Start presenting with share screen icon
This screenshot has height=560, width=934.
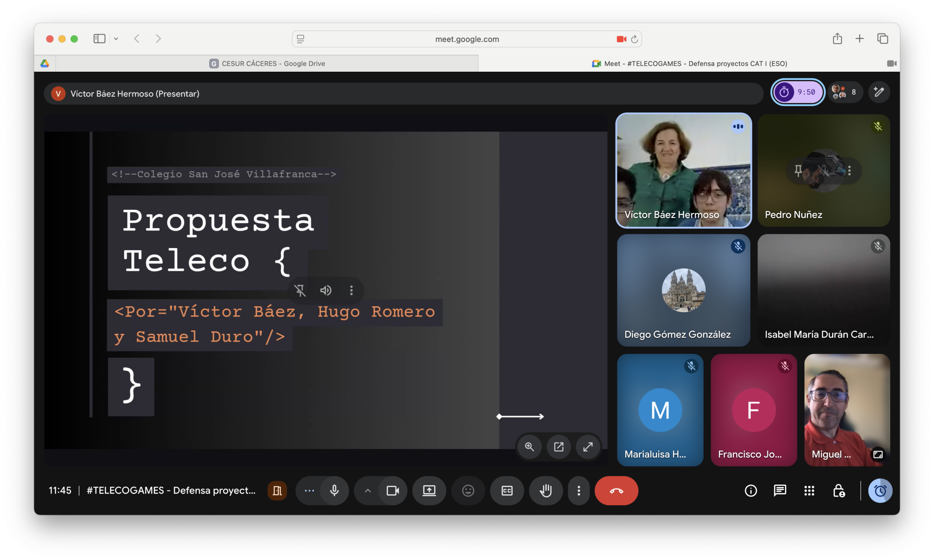pyautogui.click(x=429, y=491)
